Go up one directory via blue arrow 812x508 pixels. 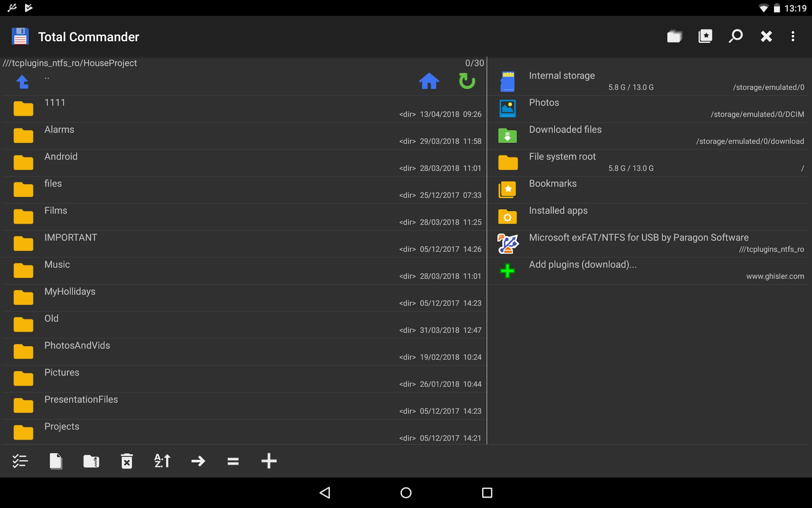click(23, 82)
